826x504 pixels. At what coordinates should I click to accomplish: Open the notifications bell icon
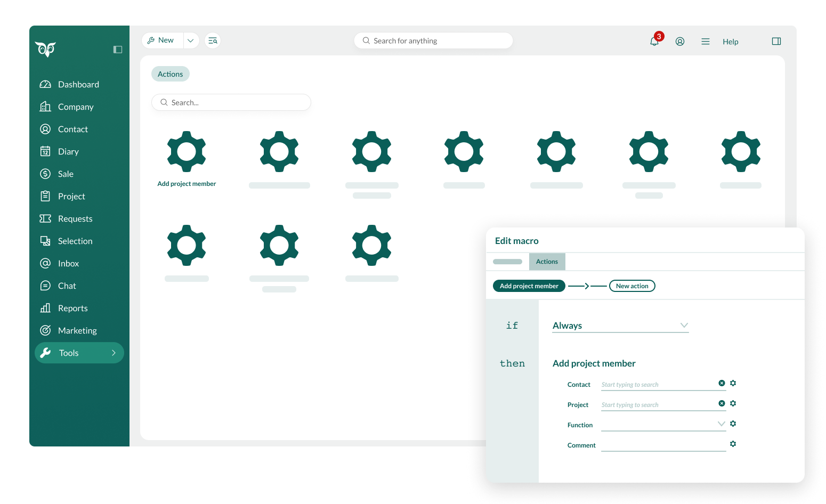click(x=654, y=41)
